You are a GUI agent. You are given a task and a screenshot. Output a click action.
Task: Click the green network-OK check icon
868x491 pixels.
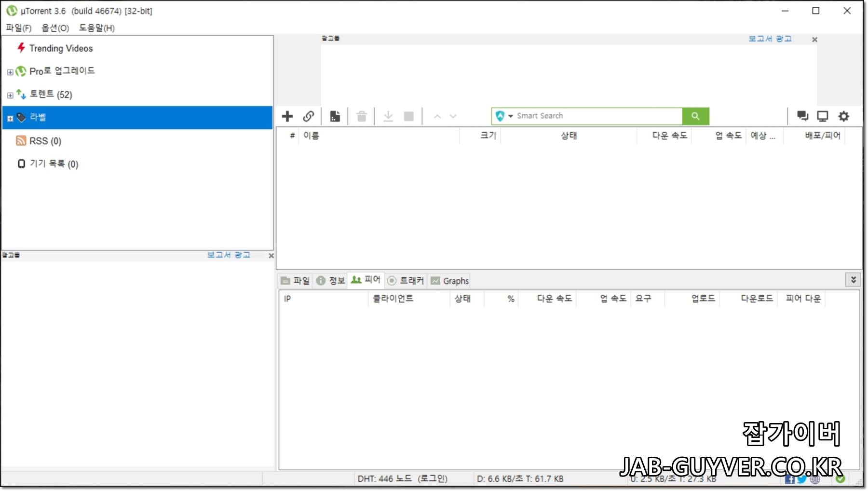[841, 479]
